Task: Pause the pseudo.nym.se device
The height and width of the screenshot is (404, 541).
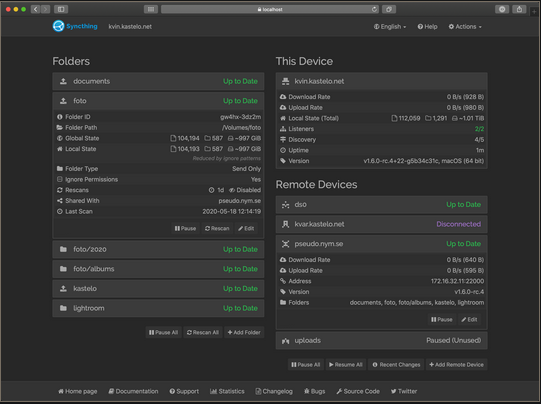Action: tap(442, 319)
